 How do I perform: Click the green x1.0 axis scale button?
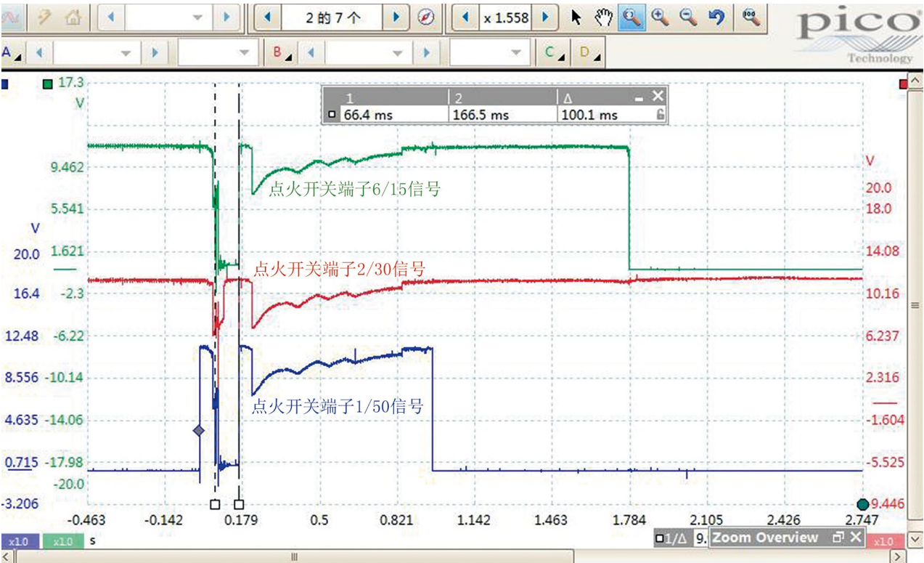click(62, 541)
